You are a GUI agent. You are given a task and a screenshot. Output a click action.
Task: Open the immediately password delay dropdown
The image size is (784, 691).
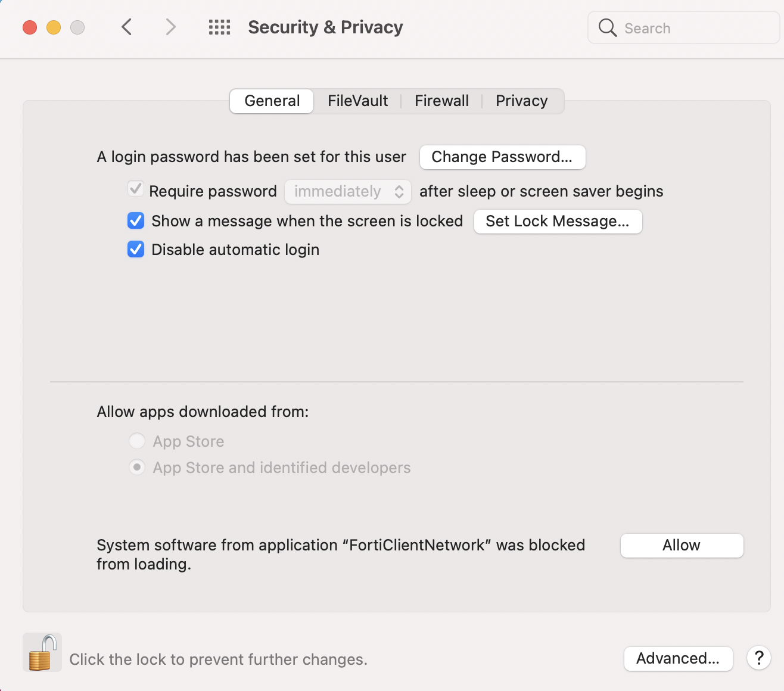(348, 191)
